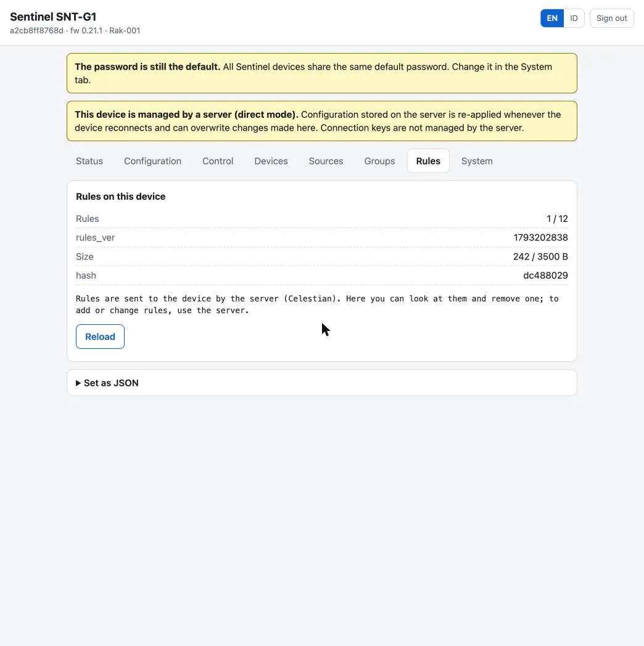The image size is (644, 646).
Task: Reload the rules list
Action: coord(100,337)
